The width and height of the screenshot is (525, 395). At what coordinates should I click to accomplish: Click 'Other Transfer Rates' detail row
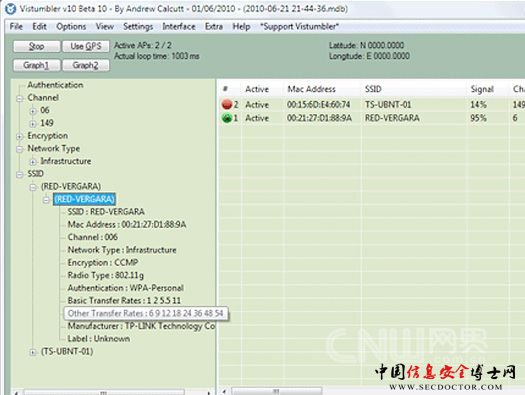[146, 313]
